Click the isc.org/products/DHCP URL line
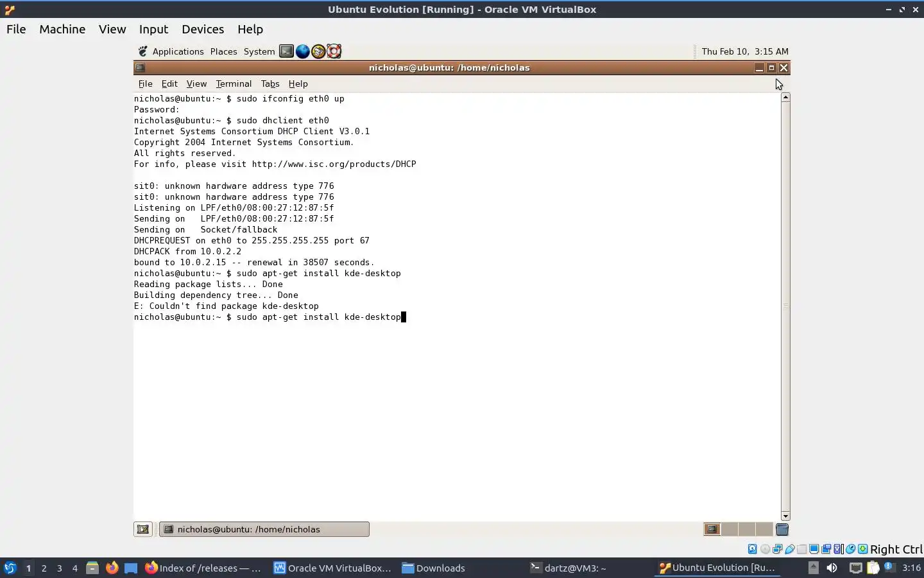This screenshot has width=924, height=578. point(275,164)
